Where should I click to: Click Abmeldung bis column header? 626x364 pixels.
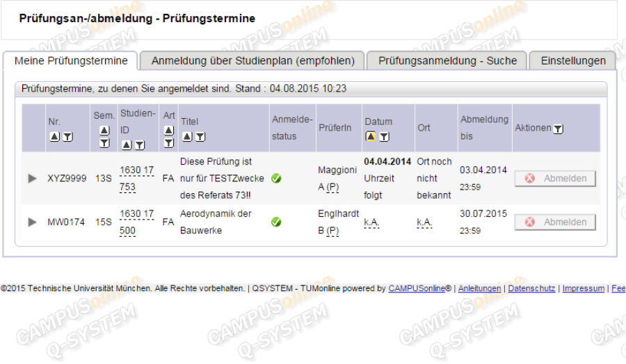coord(484,128)
